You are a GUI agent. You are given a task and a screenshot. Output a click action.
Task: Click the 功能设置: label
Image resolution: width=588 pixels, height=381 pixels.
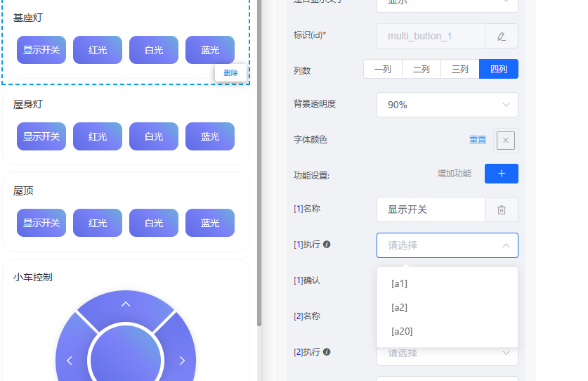coord(311,175)
